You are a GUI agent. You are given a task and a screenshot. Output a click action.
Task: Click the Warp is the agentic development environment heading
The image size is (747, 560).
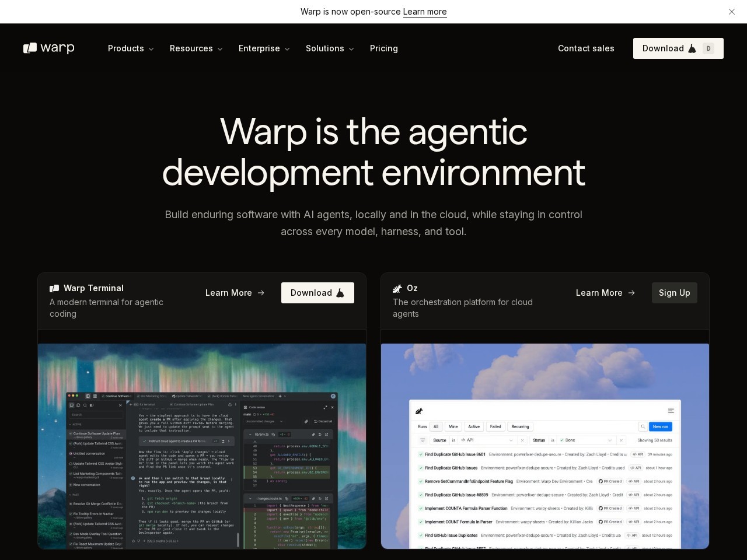pos(373,152)
